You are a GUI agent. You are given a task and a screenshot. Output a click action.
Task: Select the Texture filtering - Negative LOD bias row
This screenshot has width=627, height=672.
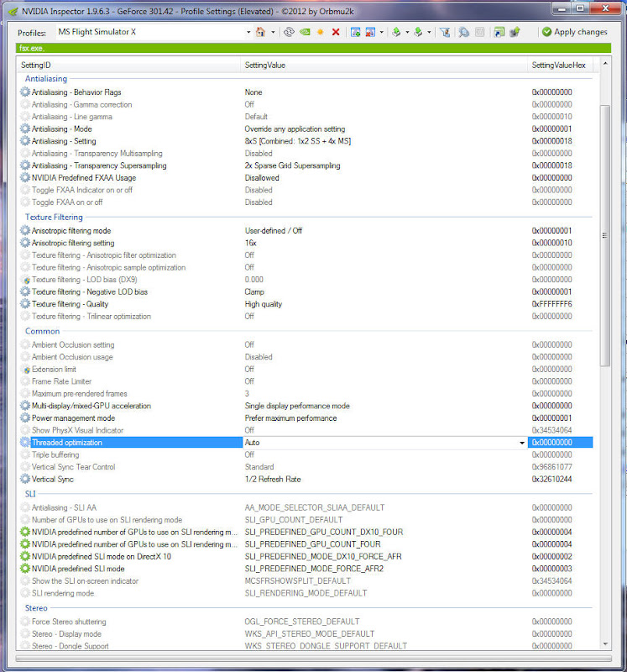(x=306, y=291)
